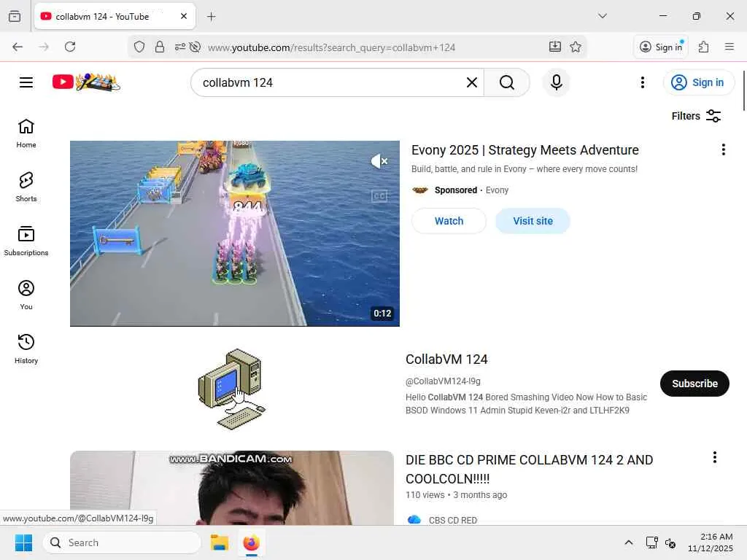Unmute the Evony ad video
Screen dimensions: 747x560
coord(379,161)
